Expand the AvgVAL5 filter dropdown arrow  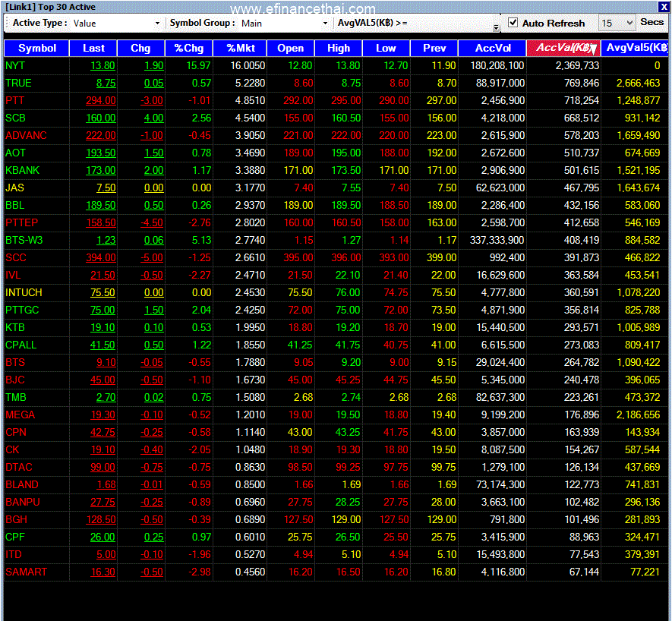pos(497,27)
